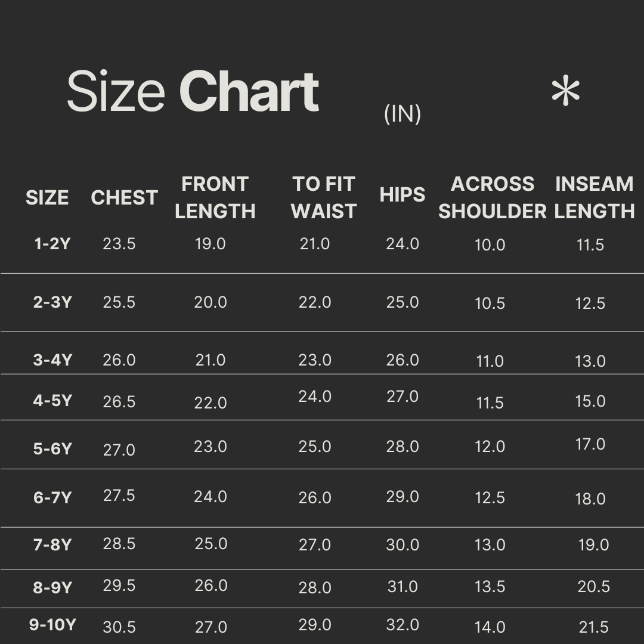Select waist value 26.0 in 6-7Y row
Image resolution: width=644 pixels, height=644 pixels.
pos(315,498)
